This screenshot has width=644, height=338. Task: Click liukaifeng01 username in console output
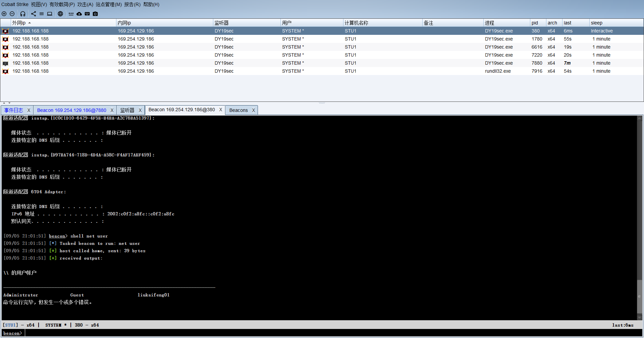click(154, 295)
